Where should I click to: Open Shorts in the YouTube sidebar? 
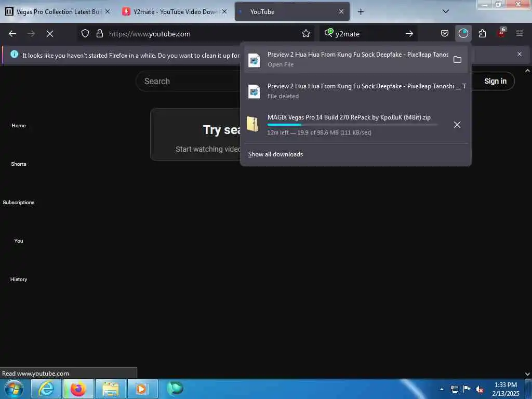pyautogui.click(x=19, y=164)
